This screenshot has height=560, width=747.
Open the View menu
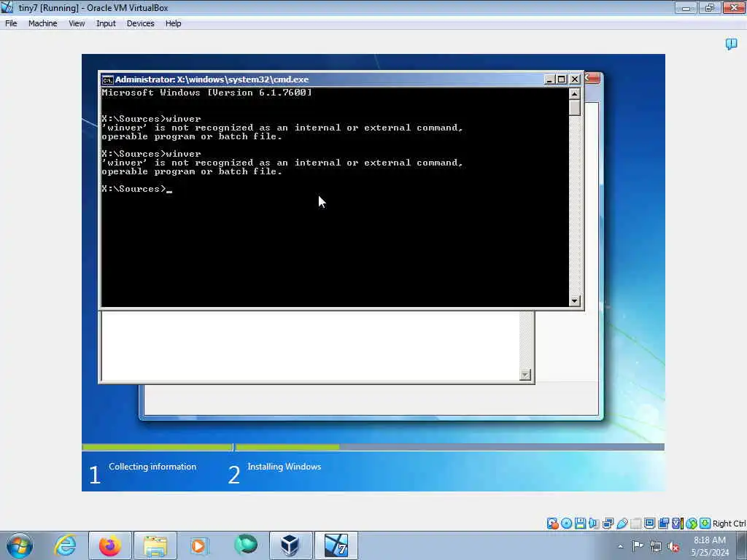[x=77, y=23]
